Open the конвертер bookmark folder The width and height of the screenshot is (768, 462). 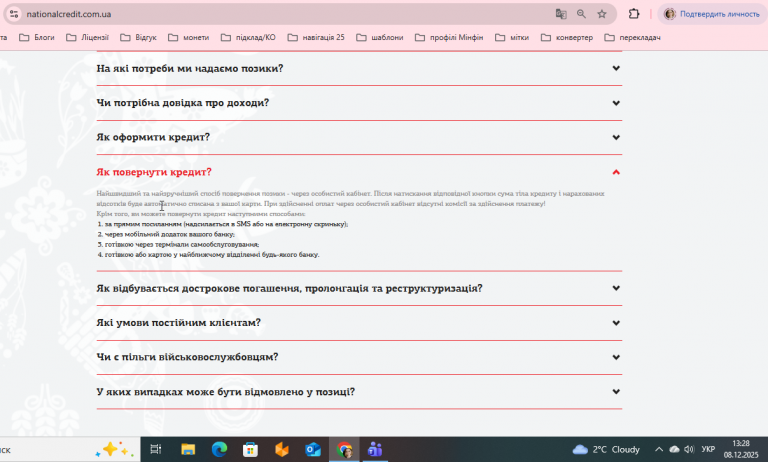click(x=567, y=37)
